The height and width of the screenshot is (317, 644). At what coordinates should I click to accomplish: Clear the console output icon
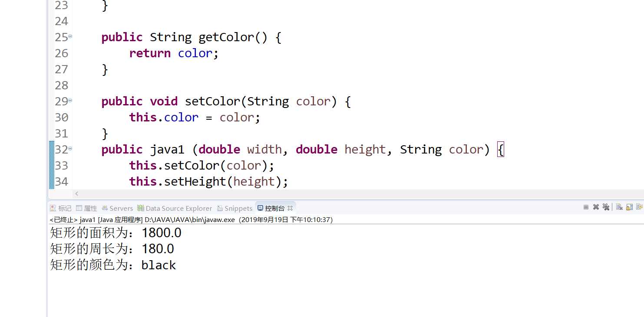[619, 207]
